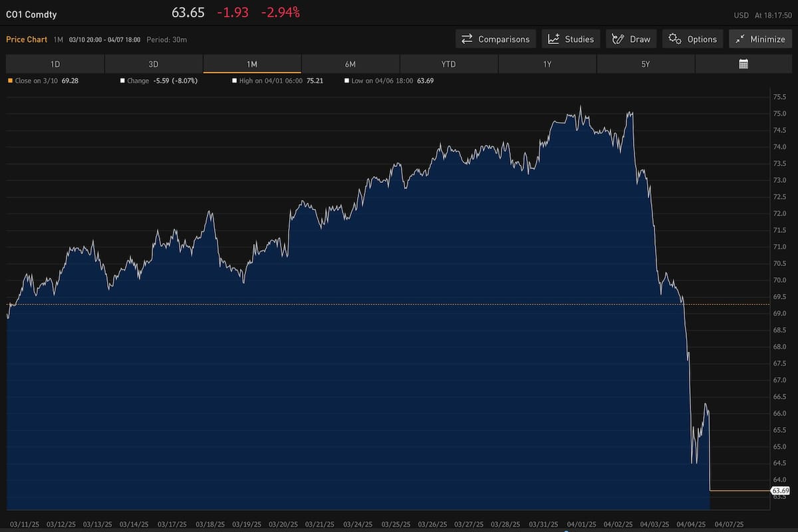
Task: Show the 5Y time range
Action: [646, 64]
